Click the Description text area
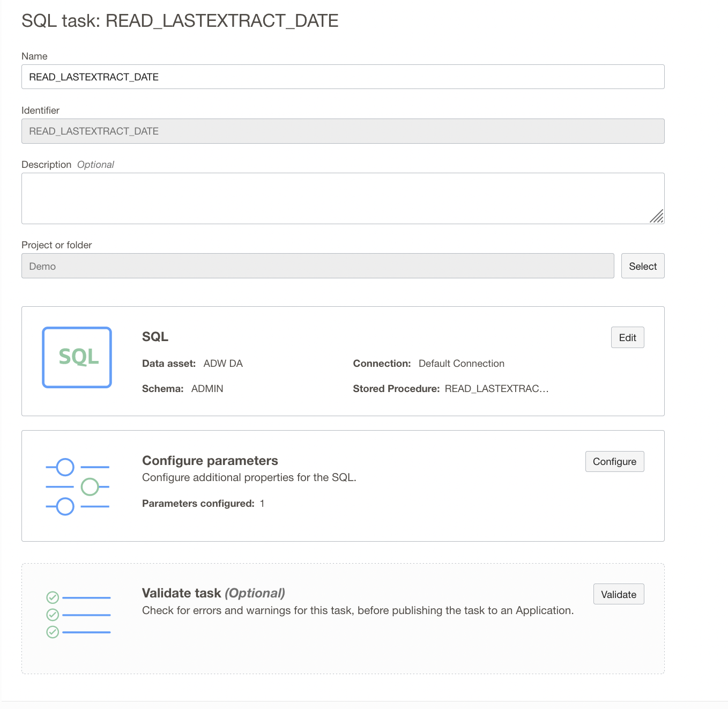 343,198
